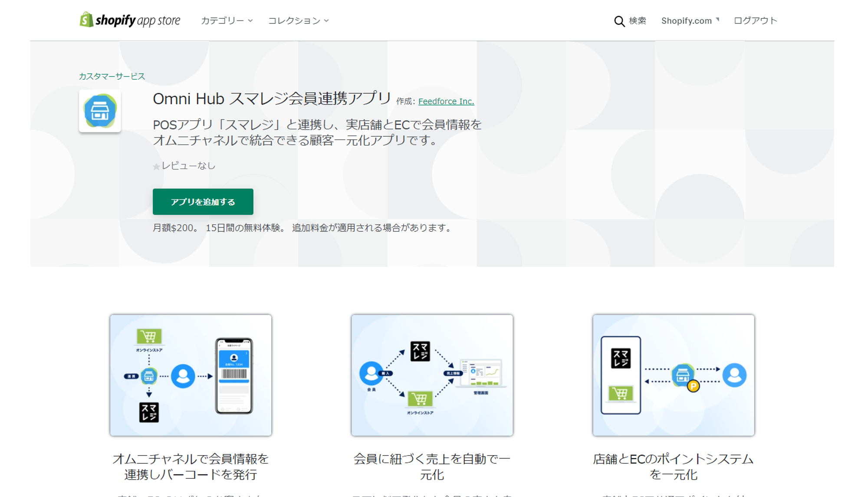Expand the カテゴリー dropdown
Screen dimensions: 868x497
point(227,20)
